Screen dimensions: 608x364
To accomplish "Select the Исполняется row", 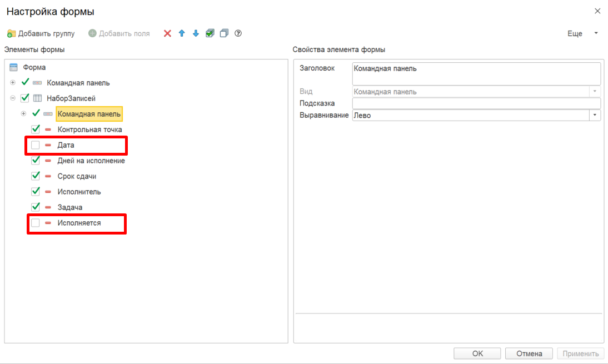I will [79, 223].
